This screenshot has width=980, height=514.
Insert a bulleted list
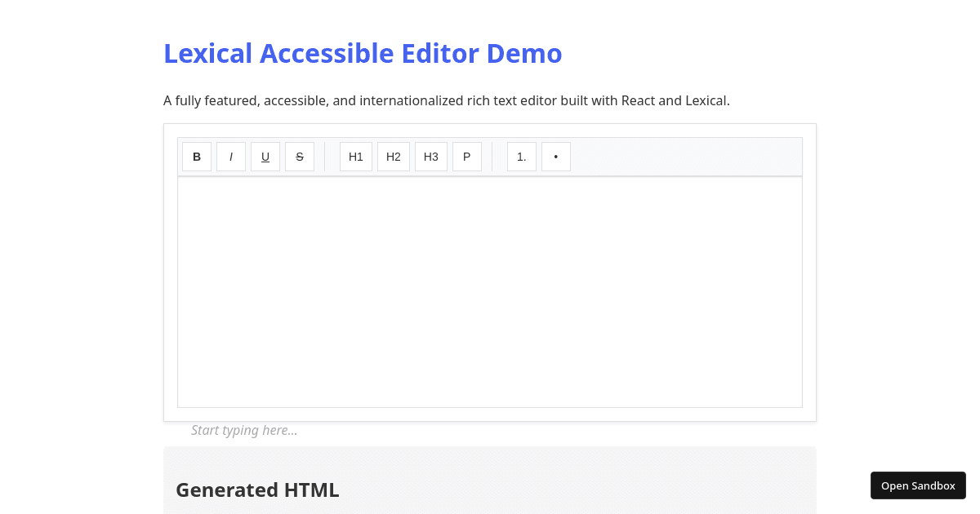[555, 157]
